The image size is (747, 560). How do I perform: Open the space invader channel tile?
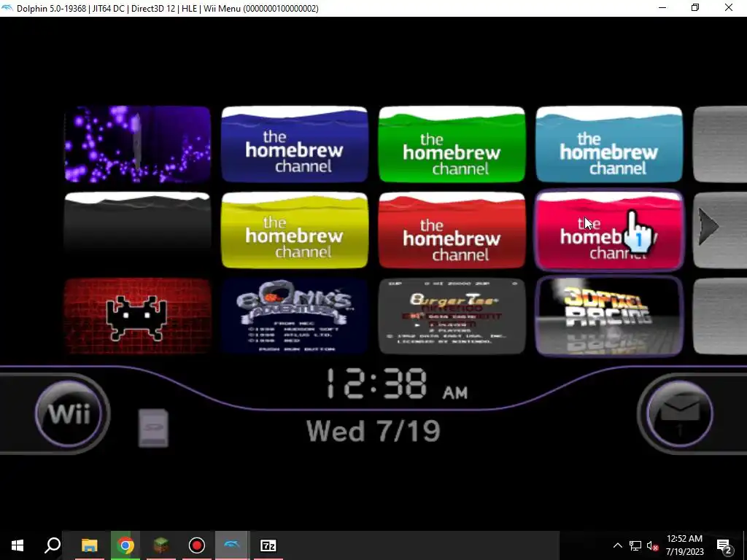coord(137,316)
